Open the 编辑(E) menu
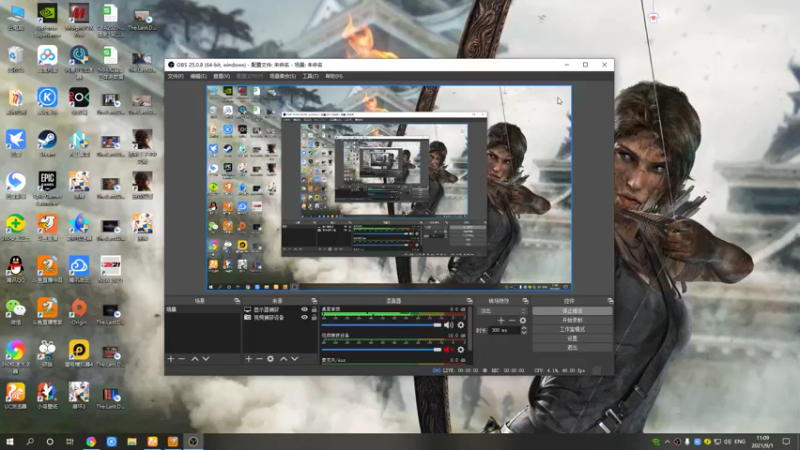 click(x=198, y=76)
